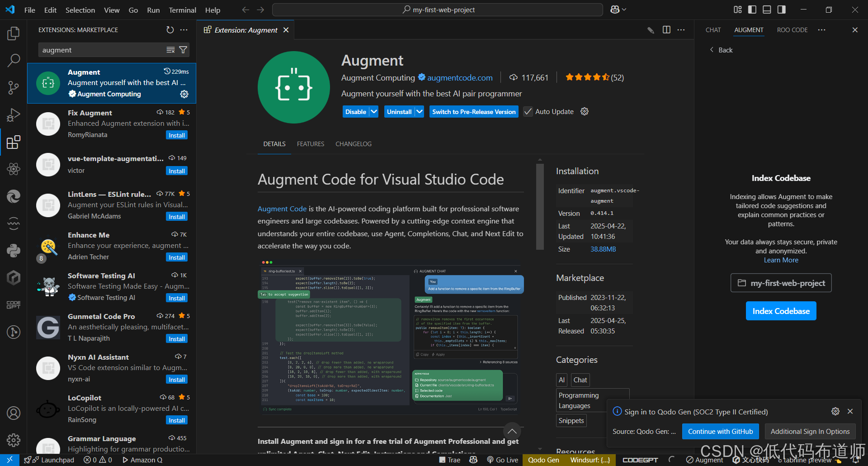Open the Selection menu

click(80, 10)
